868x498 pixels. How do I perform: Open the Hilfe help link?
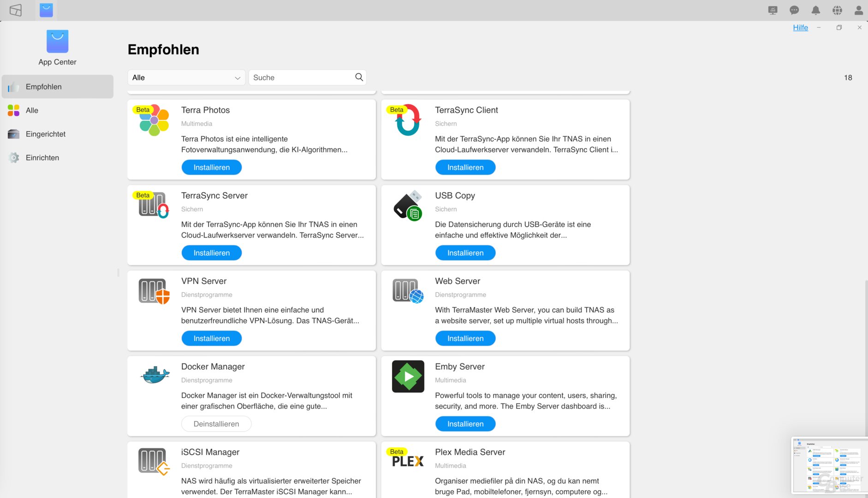pyautogui.click(x=800, y=28)
